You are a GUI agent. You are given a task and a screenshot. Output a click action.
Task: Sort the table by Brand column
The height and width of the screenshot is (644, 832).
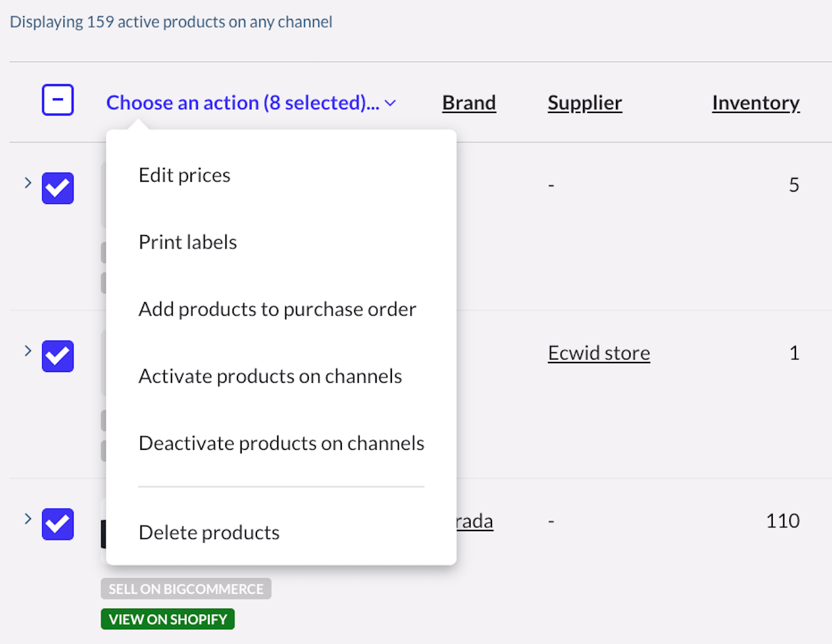tap(469, 103)
